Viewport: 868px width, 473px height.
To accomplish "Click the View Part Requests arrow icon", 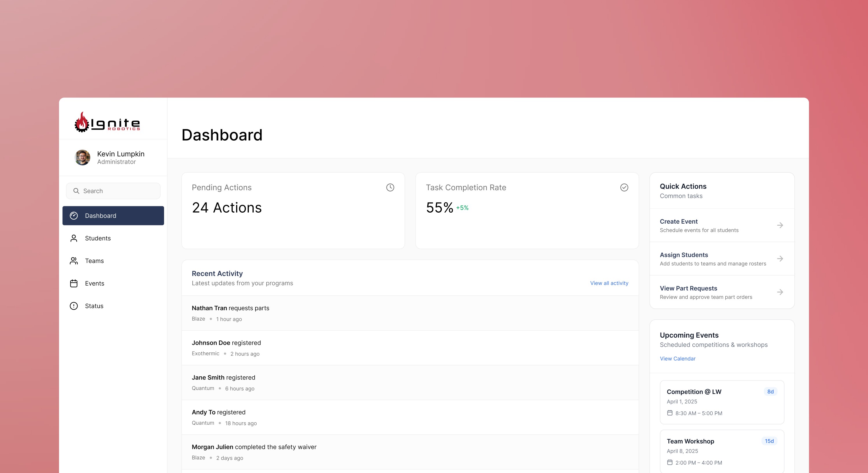I will point(780,292).
